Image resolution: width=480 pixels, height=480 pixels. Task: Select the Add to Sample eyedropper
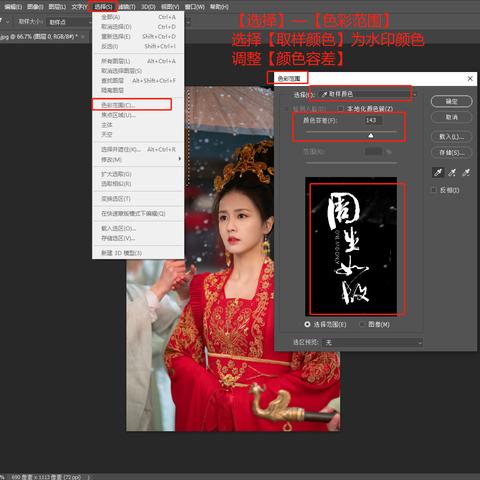pos(452,172)
